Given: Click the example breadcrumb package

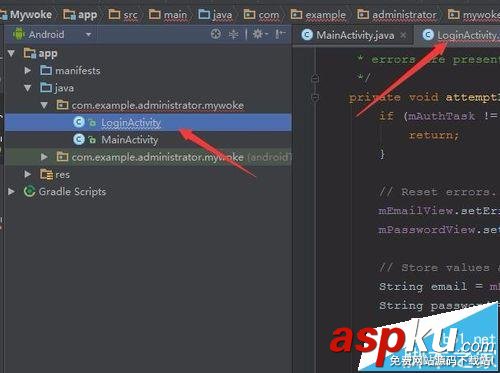Looking at the screenshot, I should pos(318,14).
